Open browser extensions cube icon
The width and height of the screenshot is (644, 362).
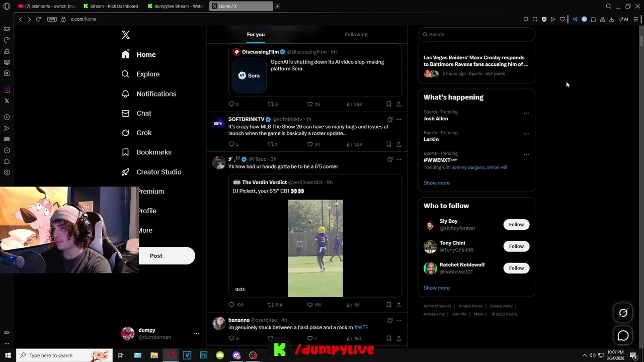point(593,19)
